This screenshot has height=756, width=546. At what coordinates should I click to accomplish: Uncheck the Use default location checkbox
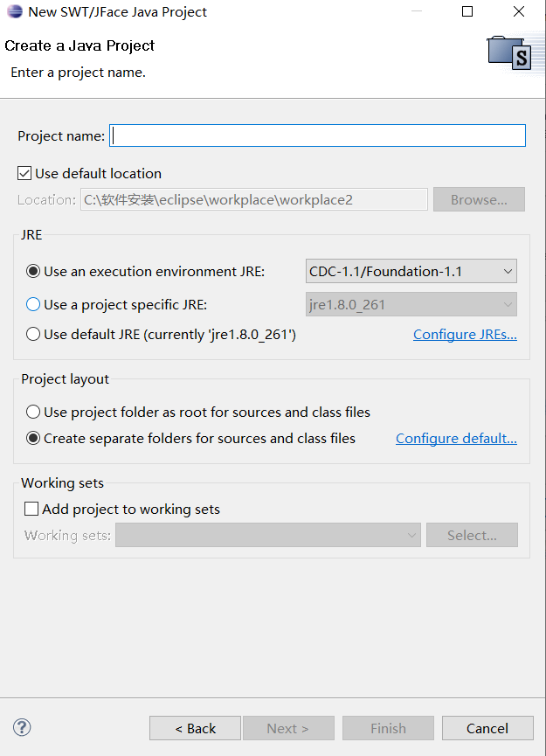[24, 172]
